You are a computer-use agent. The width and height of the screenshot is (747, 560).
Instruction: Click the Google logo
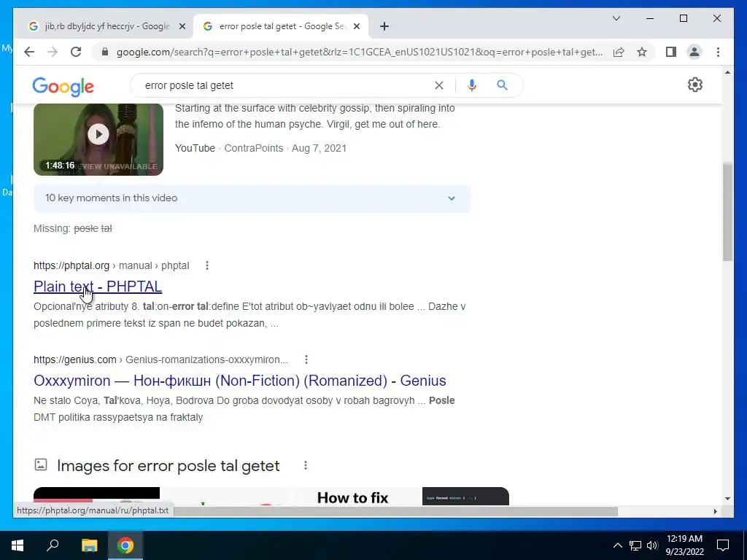point(63,86)
